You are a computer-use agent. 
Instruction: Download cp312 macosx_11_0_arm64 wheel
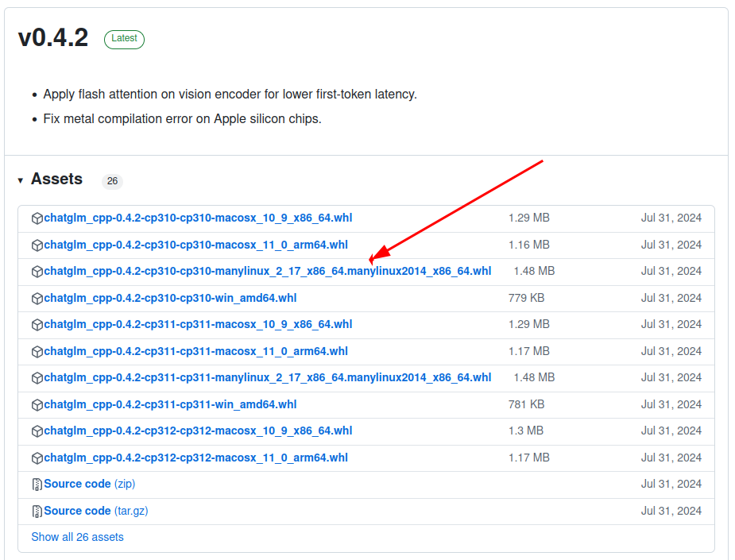point(196,458)
